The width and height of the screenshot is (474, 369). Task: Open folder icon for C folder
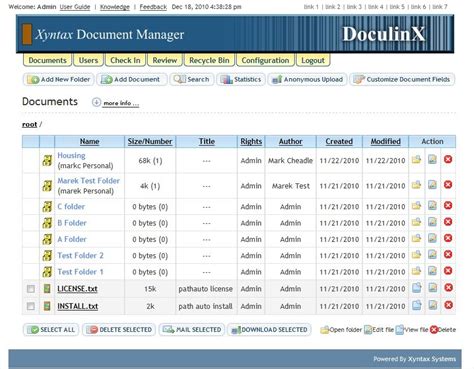(x=416, y=206)
